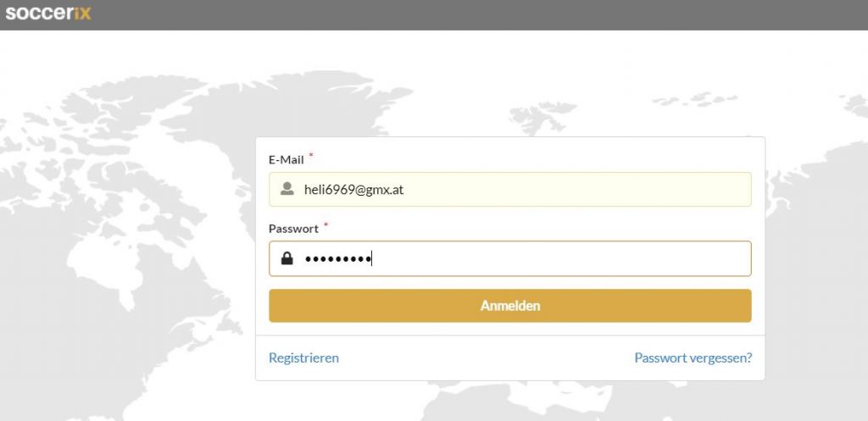868x421 pixels.
Task: Click the soccerix logo in header
Action: pyautogui.click(x=48, y=13)
